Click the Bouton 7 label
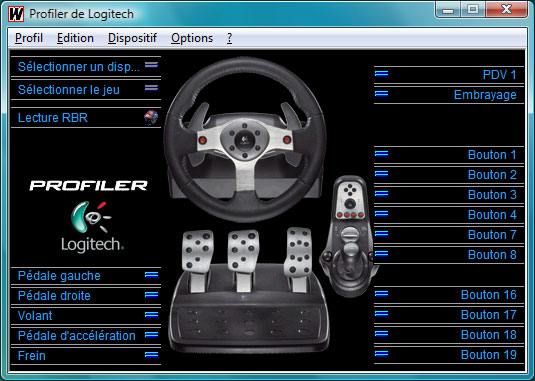This screenshot has height=381, width=535. click(492, 235)
